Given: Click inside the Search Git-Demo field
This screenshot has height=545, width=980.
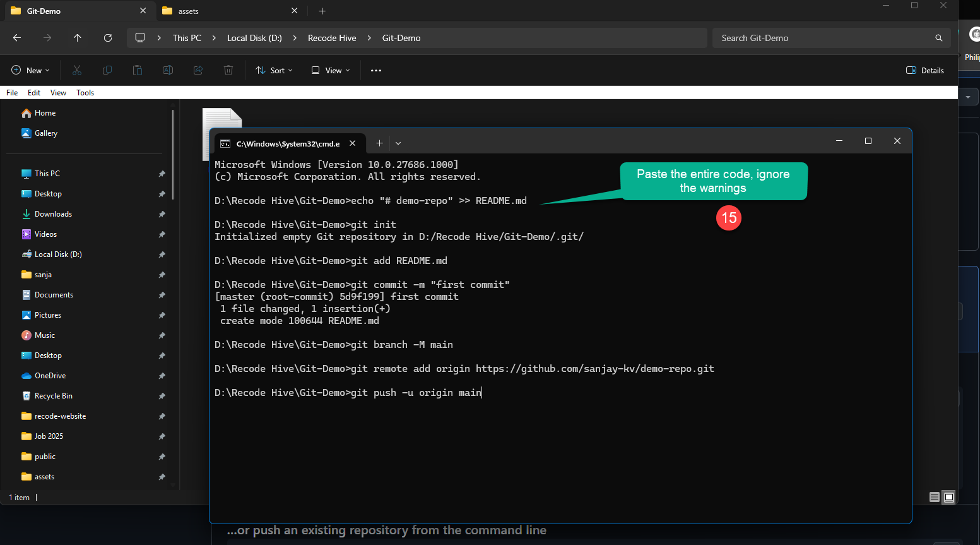Looking at the screenshot, I should click(820, 38).
